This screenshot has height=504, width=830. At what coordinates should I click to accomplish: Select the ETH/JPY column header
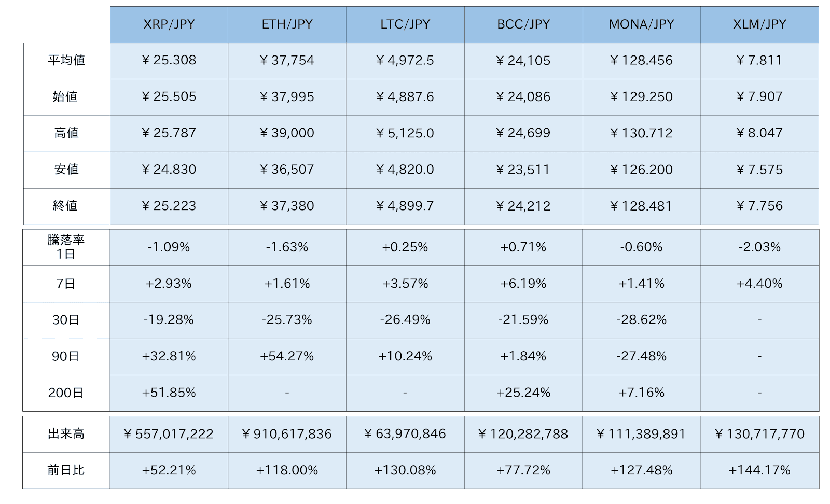(x=287, y=24)
